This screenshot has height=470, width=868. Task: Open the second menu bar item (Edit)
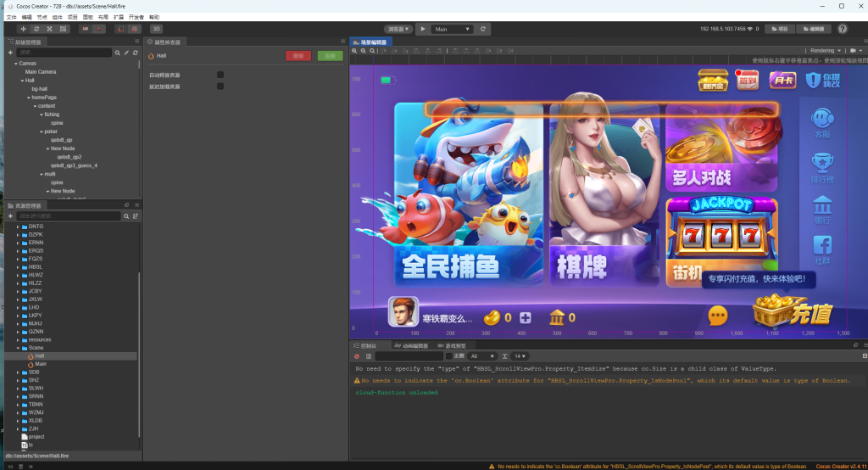click(26, 17)
